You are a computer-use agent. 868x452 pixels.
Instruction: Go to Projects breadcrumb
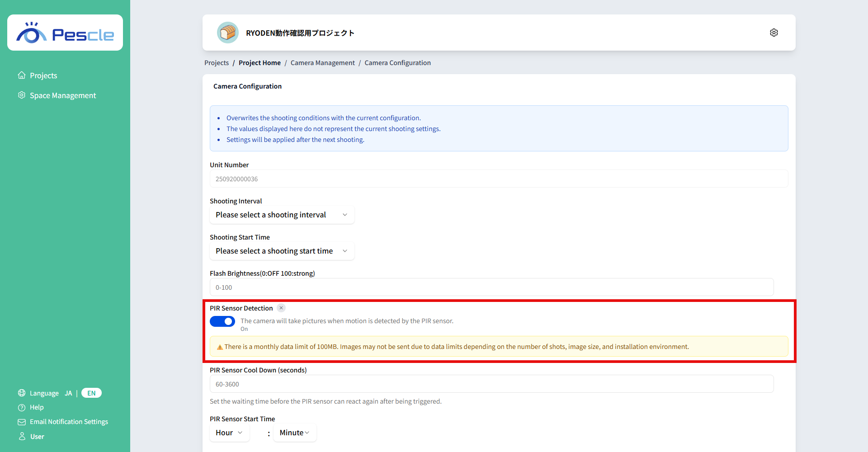pos(217,63)
